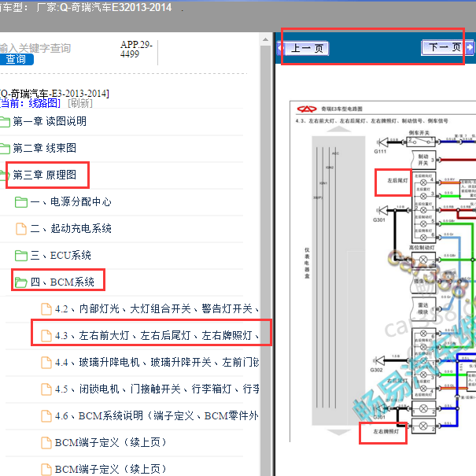Open 一、电源分配中心 section
The height and width of the screenshot is (476, 476).
click(71, 201)
